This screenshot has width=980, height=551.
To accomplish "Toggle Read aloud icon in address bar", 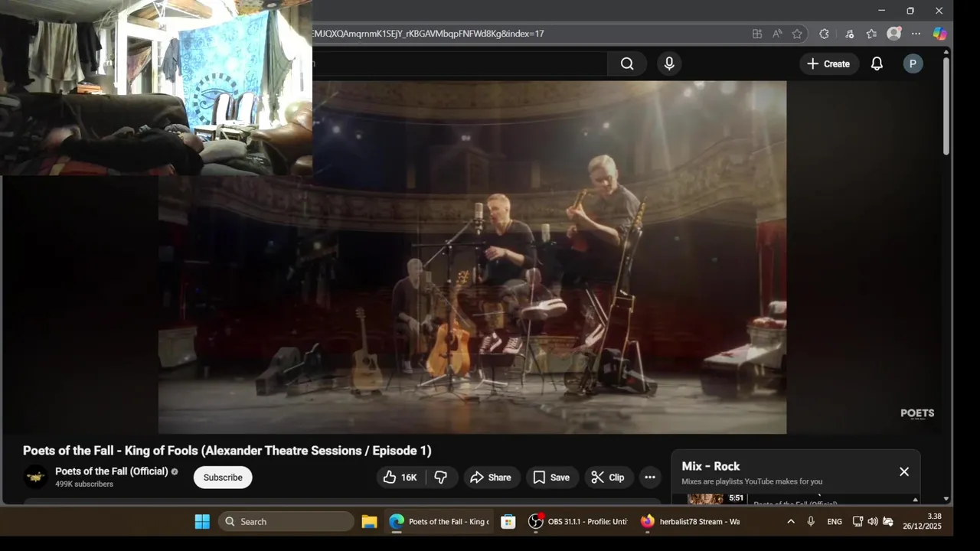I will click(x=777, y=34).
